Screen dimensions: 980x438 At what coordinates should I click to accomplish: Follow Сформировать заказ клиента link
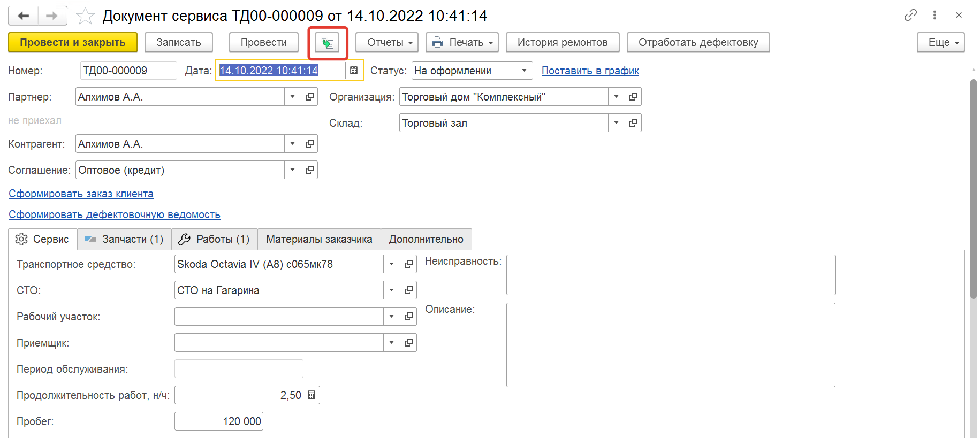(81, 194)
